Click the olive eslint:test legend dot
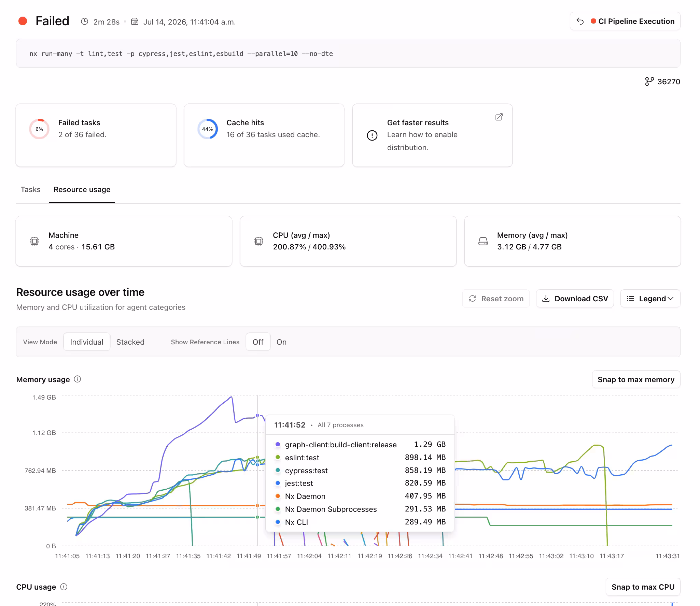 (x=278, y=457)
